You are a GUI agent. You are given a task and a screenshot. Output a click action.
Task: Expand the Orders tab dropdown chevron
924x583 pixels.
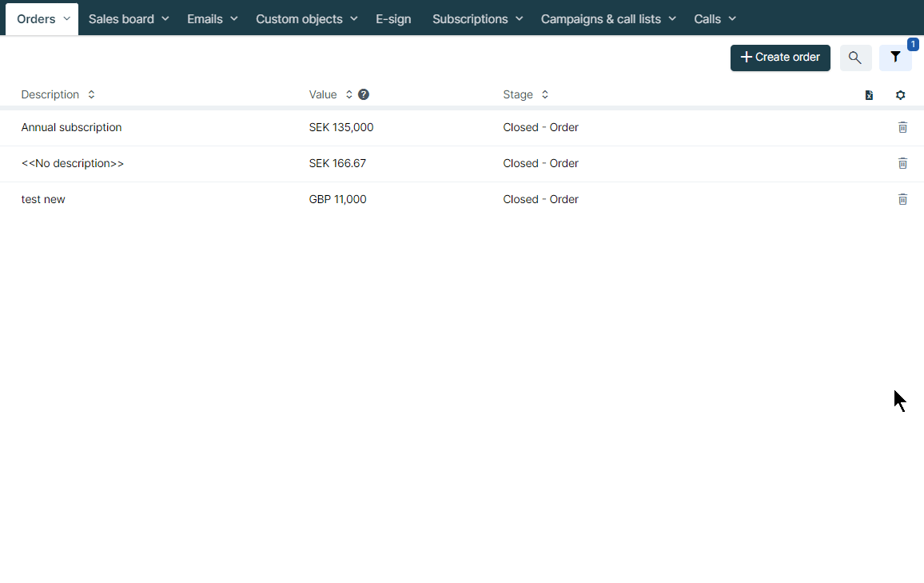[x=66, y=19]
